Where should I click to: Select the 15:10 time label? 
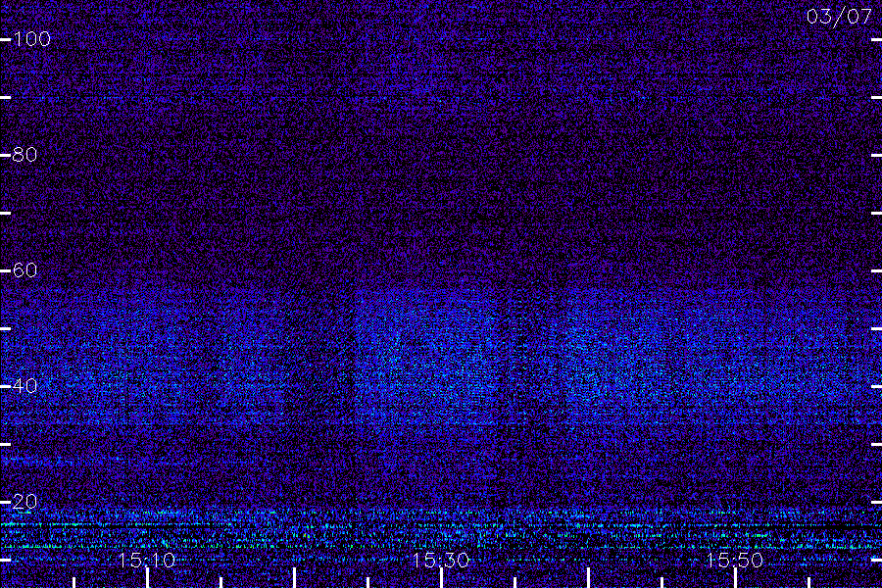[x=147, y=561]
